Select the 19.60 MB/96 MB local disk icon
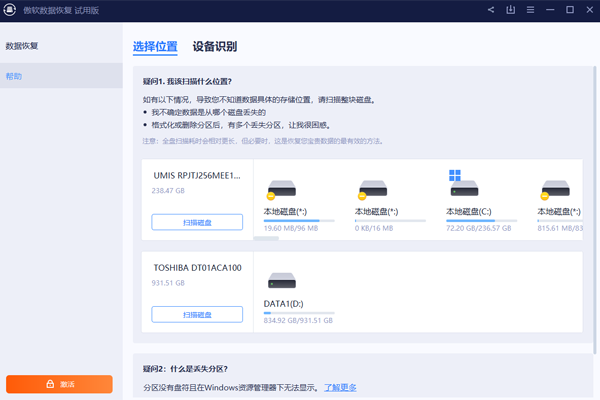600x400 pixels. click(281, 189)
